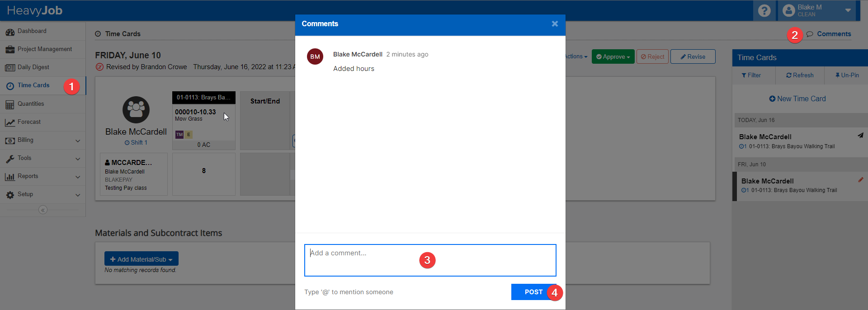Click the BM commenter avatar
The width and height of the screenshot is (868, 310).
tap(315, 56)
